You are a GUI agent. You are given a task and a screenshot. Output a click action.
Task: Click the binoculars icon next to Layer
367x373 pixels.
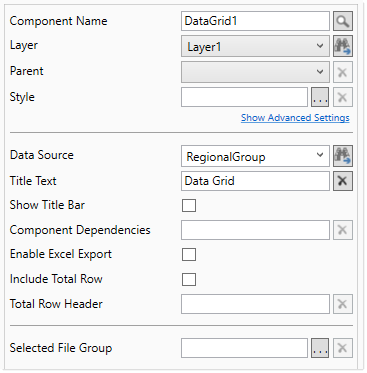coord(343,46)
